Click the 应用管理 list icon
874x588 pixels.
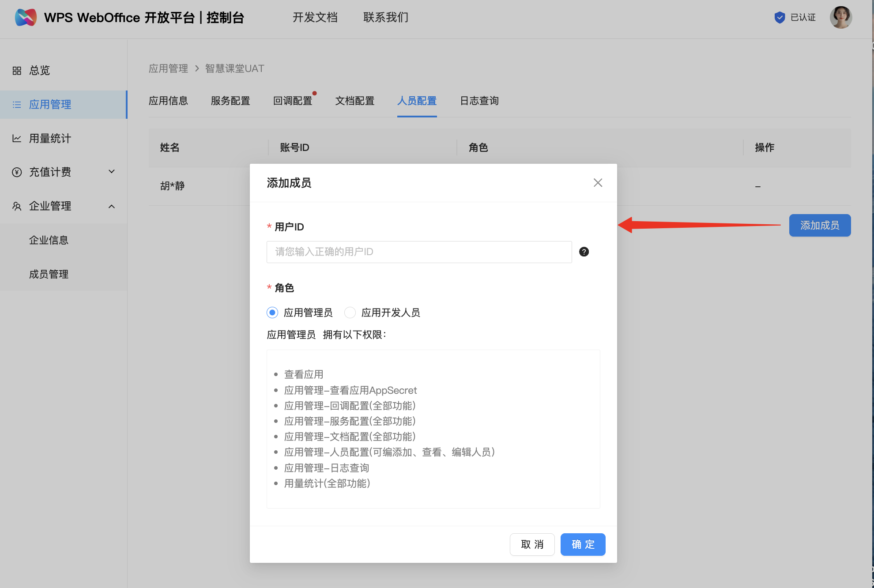17,105
